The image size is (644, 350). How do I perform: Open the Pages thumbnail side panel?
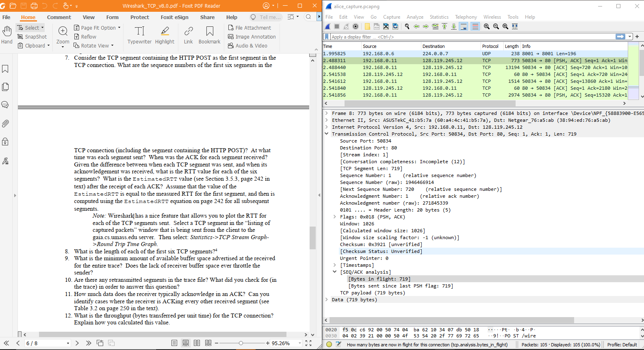[5, 87]
